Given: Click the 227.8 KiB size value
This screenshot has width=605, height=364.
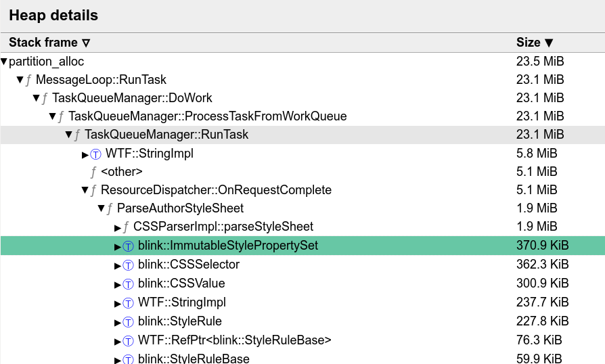Looking at the screenshot, I should click(x=543, y=321).
